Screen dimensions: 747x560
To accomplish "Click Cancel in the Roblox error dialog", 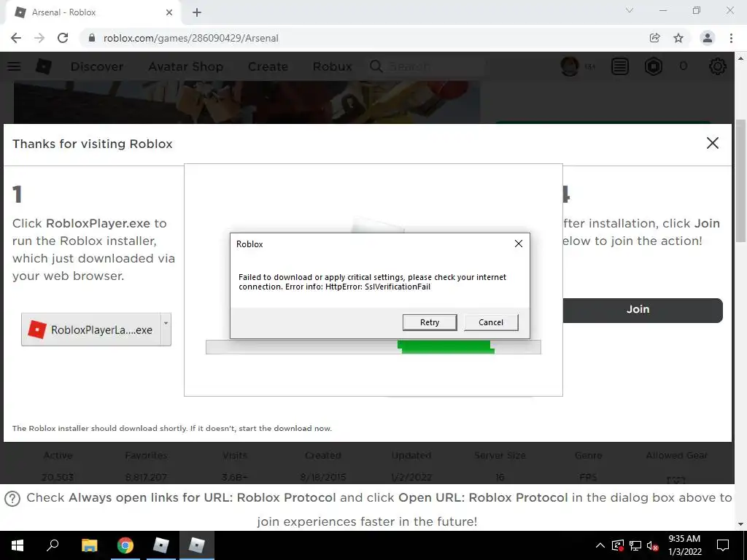I will [491, 322].
